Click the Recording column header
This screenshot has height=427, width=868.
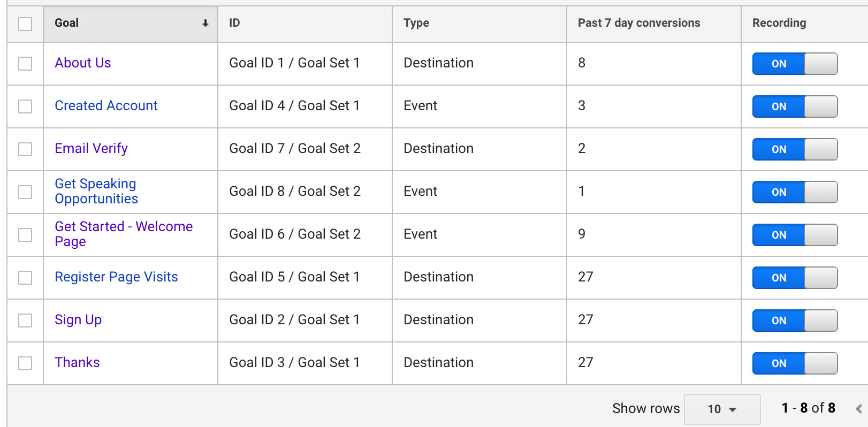779,23
